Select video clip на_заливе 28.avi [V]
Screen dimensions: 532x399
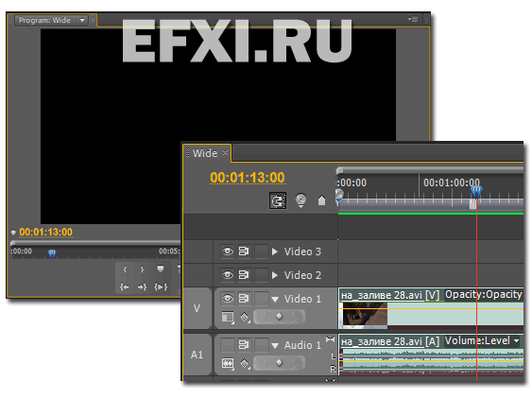point(390,295)
